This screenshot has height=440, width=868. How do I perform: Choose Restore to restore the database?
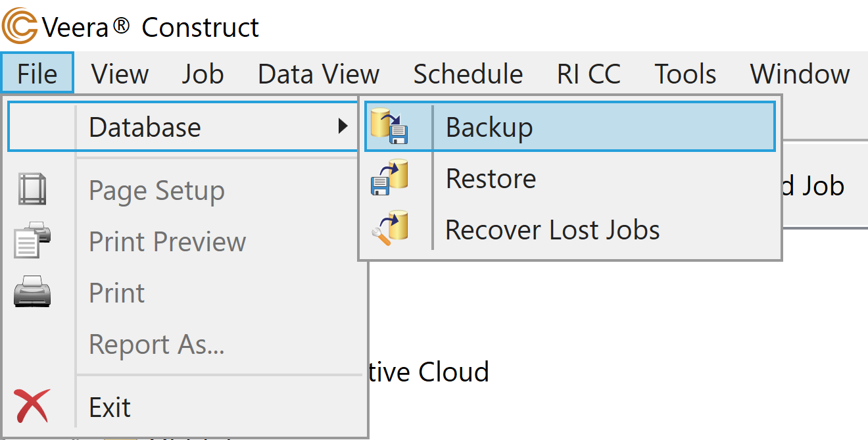tap(491, 178)
